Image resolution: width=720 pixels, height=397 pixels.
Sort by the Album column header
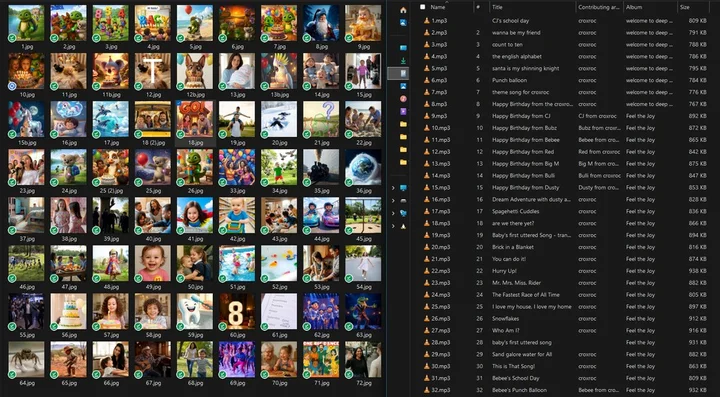pos(634,7)
